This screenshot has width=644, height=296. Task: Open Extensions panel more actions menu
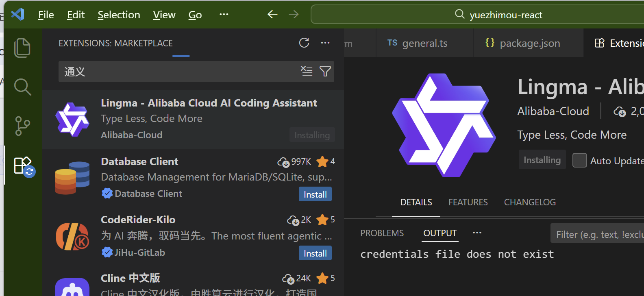pyautogui.click(x=325, y=43)
